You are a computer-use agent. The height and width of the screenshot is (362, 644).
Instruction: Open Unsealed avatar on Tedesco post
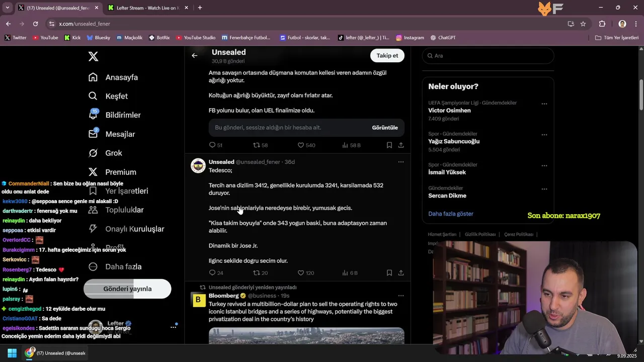point(198,165)
